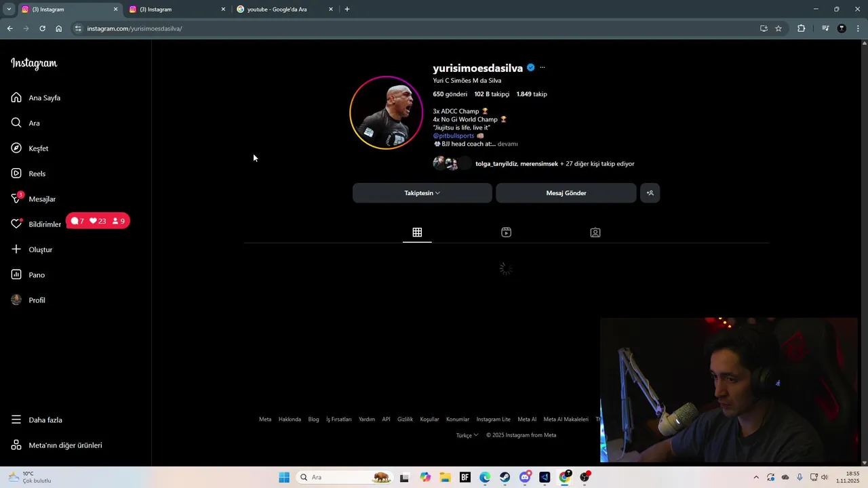
Task: Open Windows Start menu
Action: [x=284, y=477]
